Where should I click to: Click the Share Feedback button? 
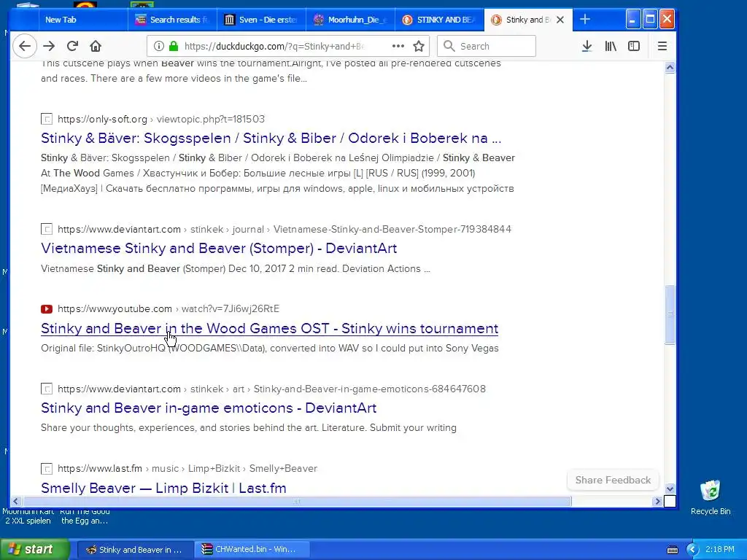[x=613, y=480]
